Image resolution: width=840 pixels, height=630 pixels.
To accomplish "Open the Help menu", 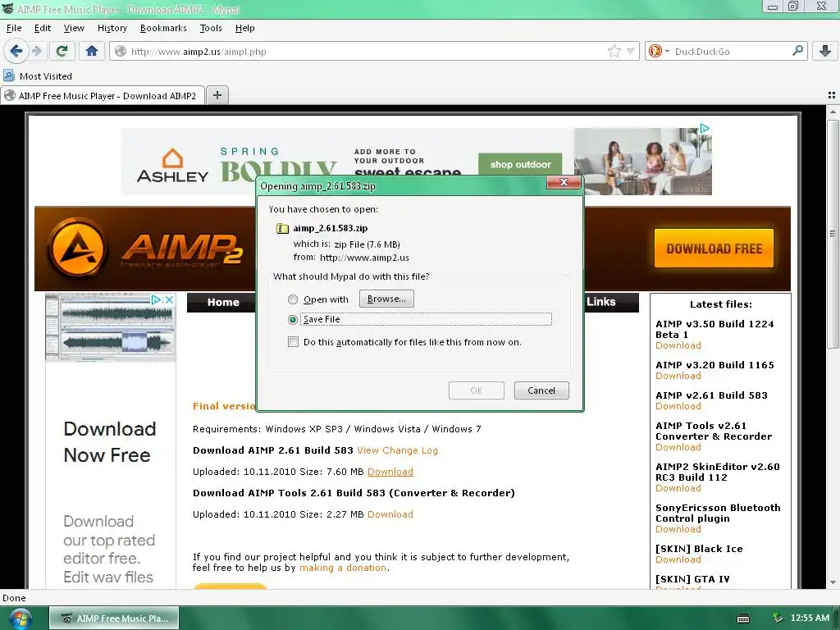I will tap(244, 28).
